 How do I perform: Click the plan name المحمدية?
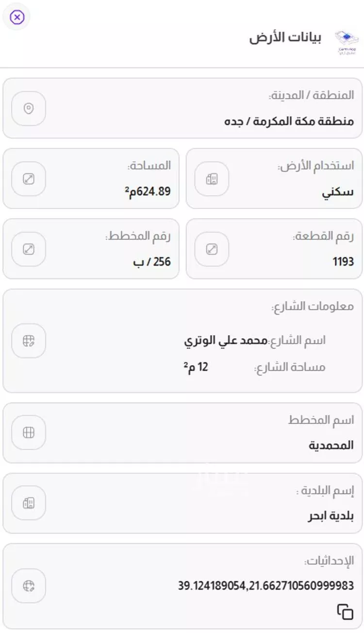point(331,445)
